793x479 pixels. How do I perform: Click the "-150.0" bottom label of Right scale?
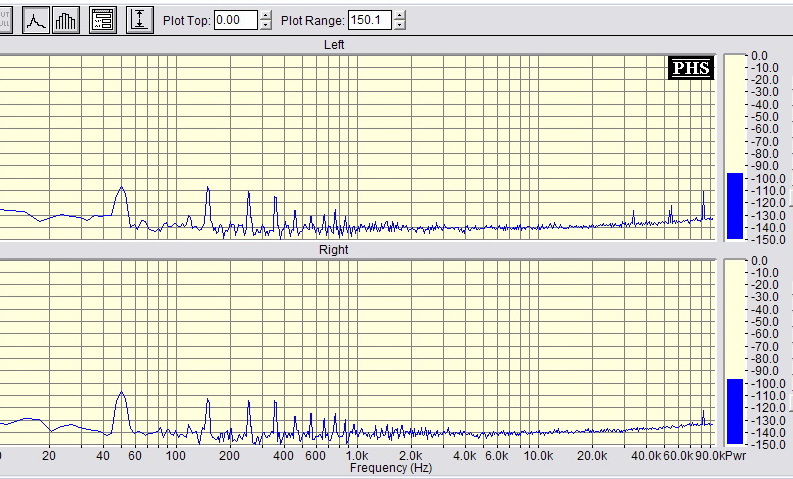[x=767, y=445]
